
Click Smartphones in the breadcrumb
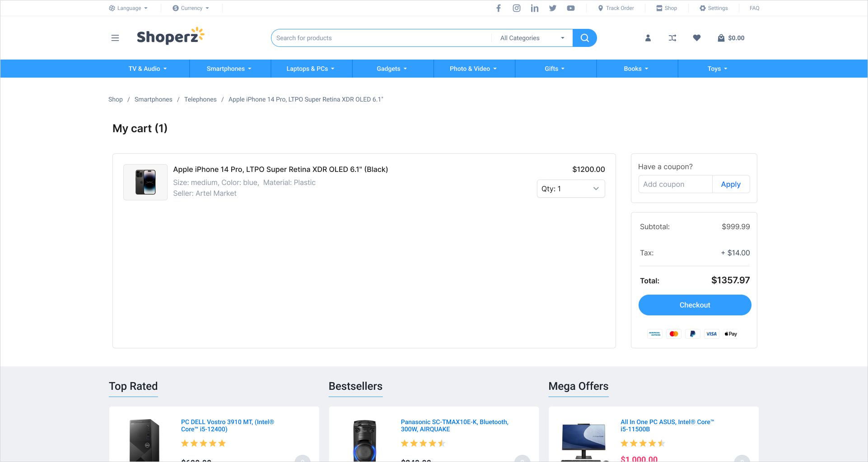tap(154, 99)
